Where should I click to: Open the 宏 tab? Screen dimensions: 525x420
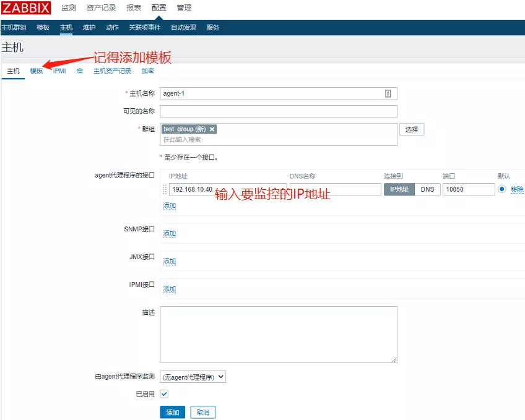click(80, 71)
